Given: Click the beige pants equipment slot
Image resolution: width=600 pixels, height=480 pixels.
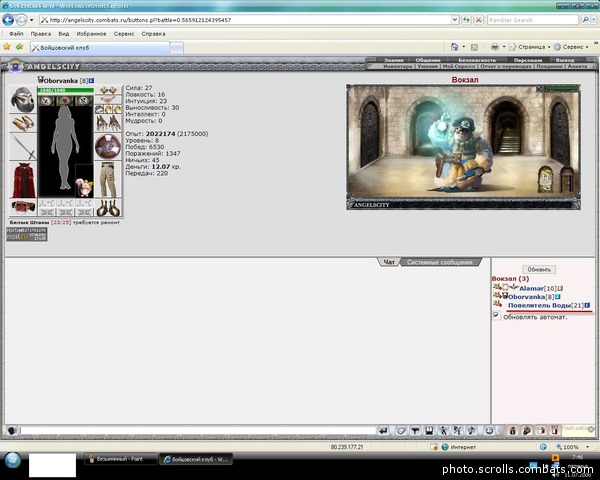Looking at the screenshot, I should [x=108, y=180].
